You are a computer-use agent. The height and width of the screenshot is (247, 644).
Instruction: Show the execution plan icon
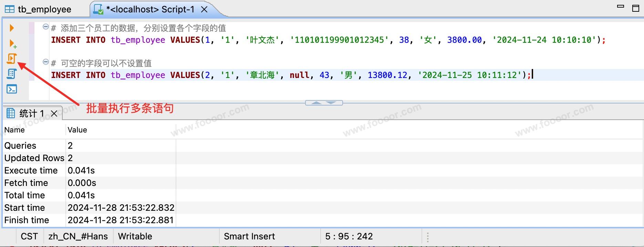click(x=12, y=74)
